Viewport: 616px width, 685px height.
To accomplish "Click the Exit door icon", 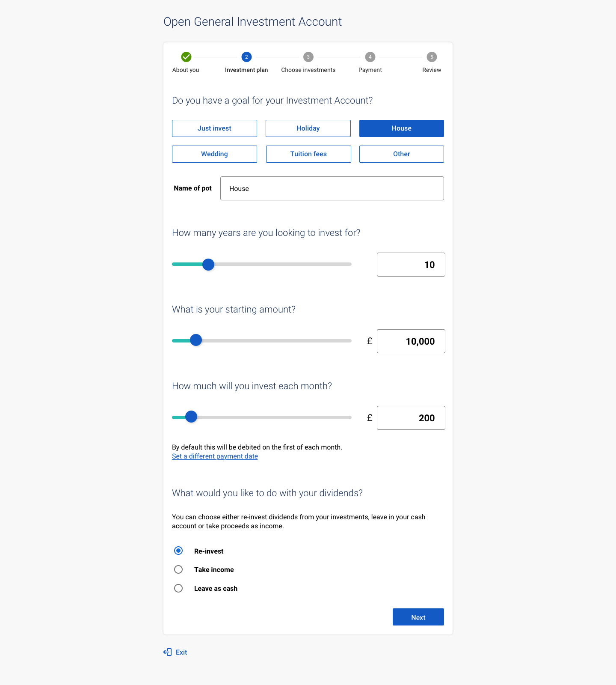I will 167,652.
